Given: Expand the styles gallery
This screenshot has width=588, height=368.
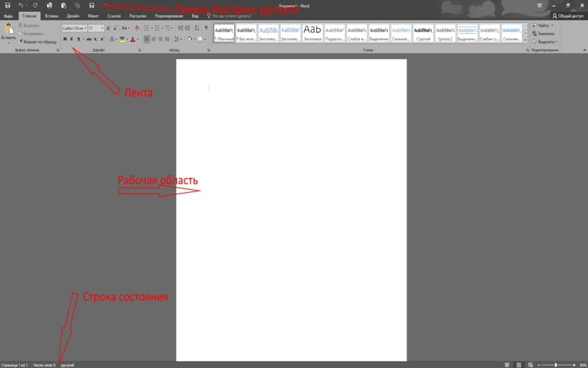Looking at the screenshot, I should pyautogui.click(x=526, y=40).
